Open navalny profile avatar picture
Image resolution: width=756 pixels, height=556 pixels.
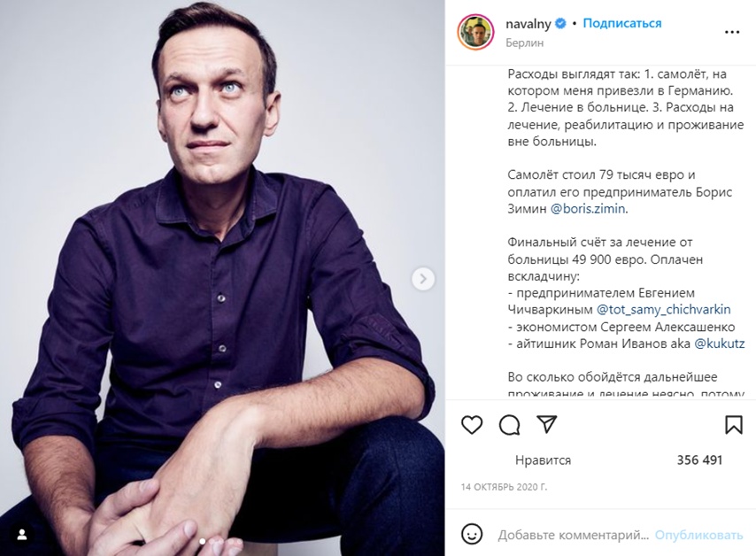(x=475, y=32)
